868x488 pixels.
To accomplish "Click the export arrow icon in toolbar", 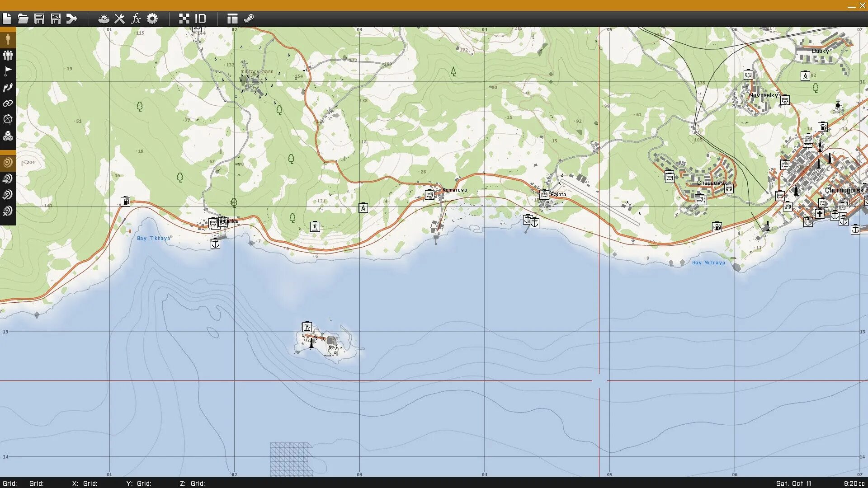I will [71, 19].
